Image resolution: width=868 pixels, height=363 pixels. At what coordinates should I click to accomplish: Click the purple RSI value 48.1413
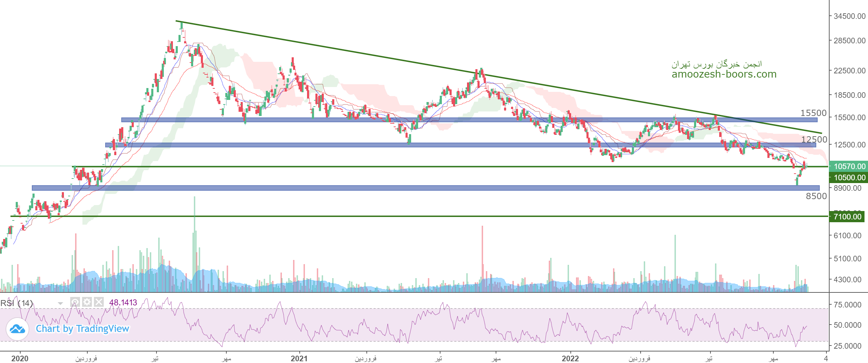click(123, 303)
